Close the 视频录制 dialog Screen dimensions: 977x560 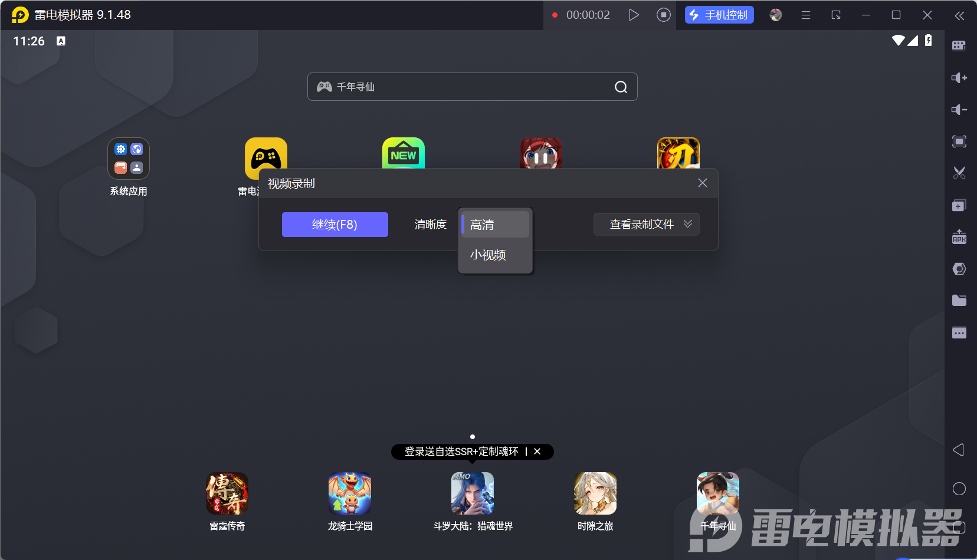coord(702,183)
